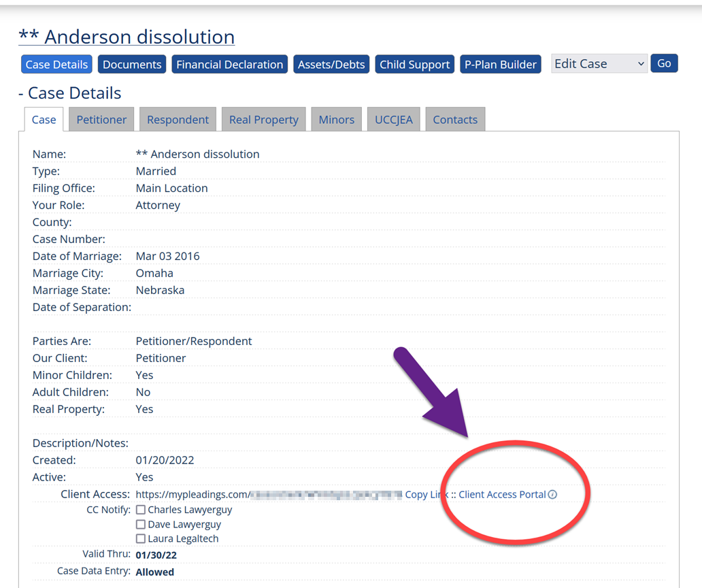Click the Anderson dissolution case title
The height and width of the screenshot is (588, 702).
[x=126, y=36]
